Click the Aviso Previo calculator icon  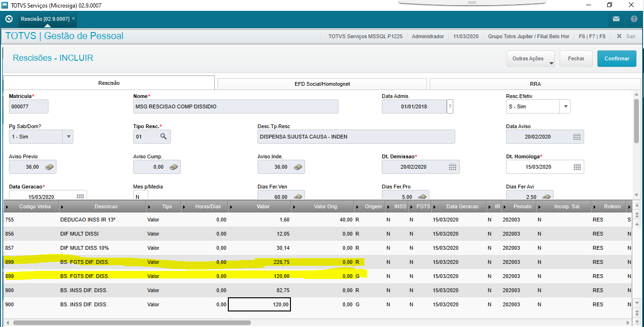(49, 167)
